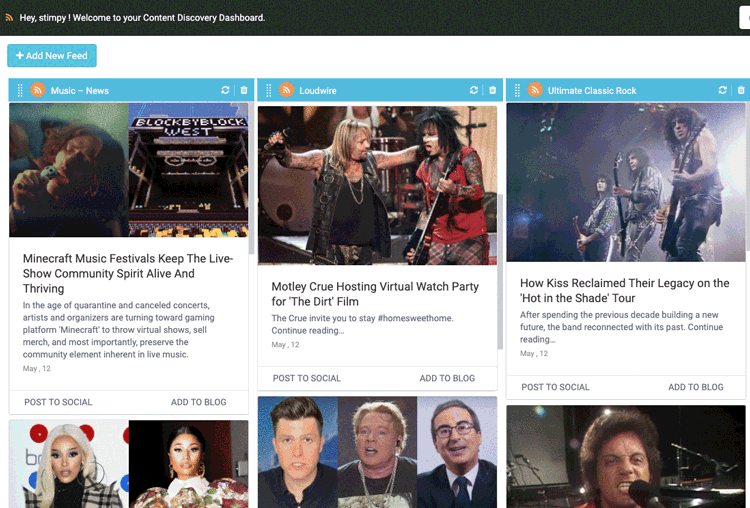Click the Kiss band stage photo

[626, 182]
